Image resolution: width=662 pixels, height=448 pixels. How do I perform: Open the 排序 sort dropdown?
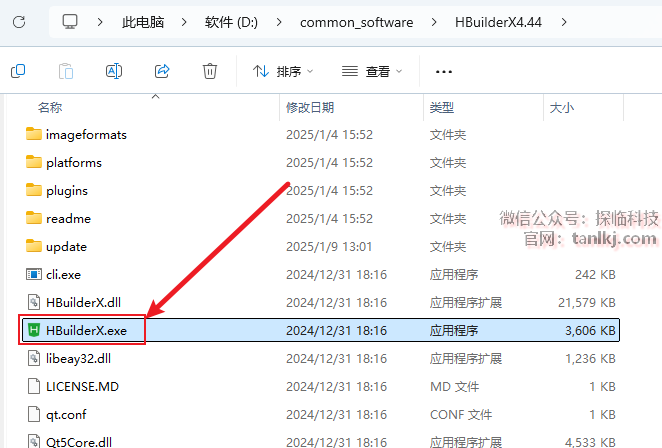coord(283,71)
